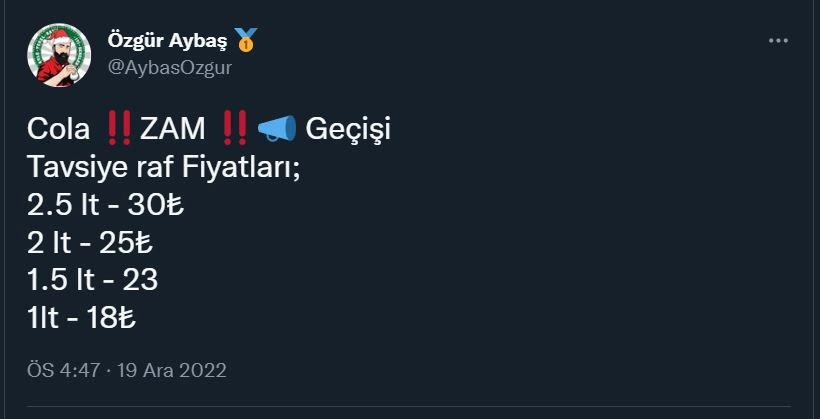
Task: Click the 1.5 lt - 23 line
Action: point(93,281)
